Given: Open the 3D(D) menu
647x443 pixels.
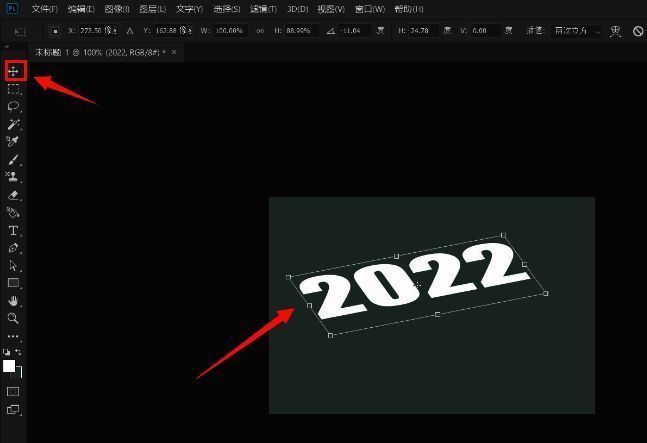Looking at the screenshot, I should (297, 9).
